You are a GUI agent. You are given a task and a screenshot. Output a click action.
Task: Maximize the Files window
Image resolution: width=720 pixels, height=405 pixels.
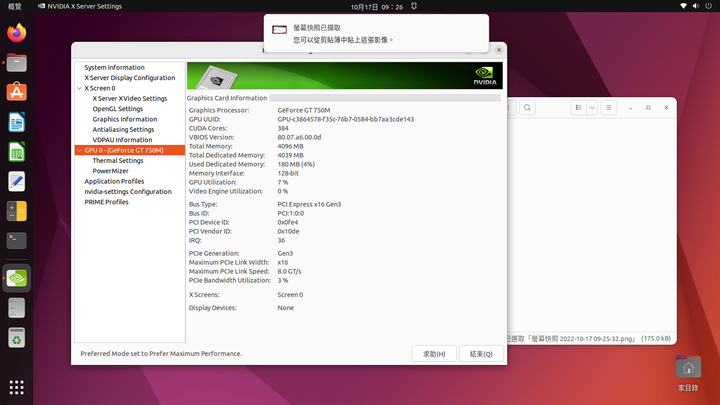648,107
